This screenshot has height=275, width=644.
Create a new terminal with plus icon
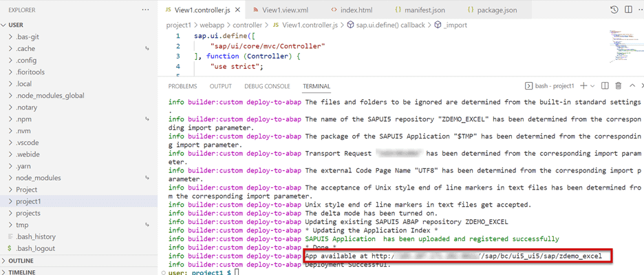click(583, 85)
